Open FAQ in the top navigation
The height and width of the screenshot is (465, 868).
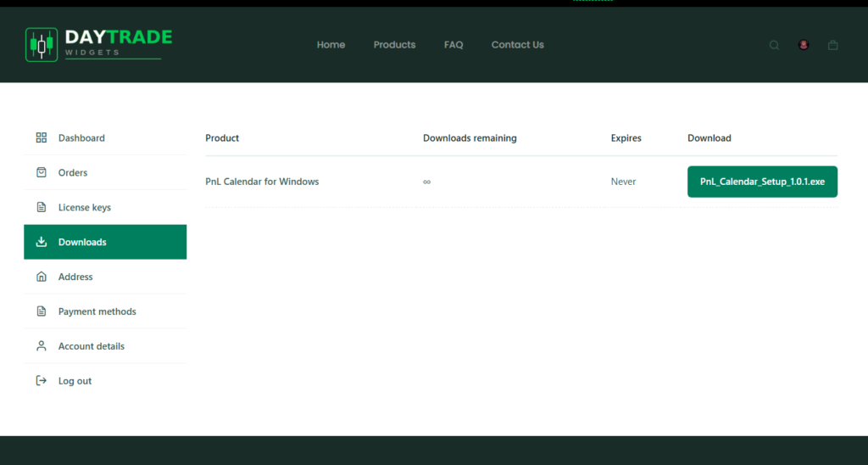(453, 45)
